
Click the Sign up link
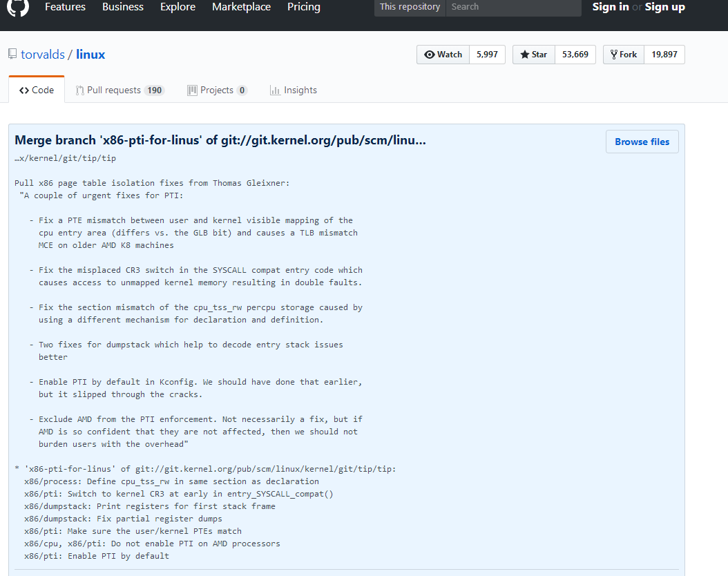[664, 7]
